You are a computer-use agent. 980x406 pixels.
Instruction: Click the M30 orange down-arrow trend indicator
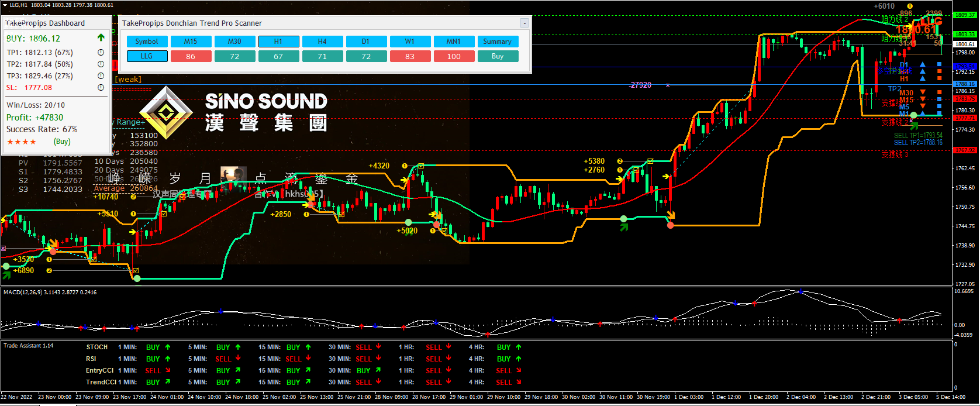[923, 92]
